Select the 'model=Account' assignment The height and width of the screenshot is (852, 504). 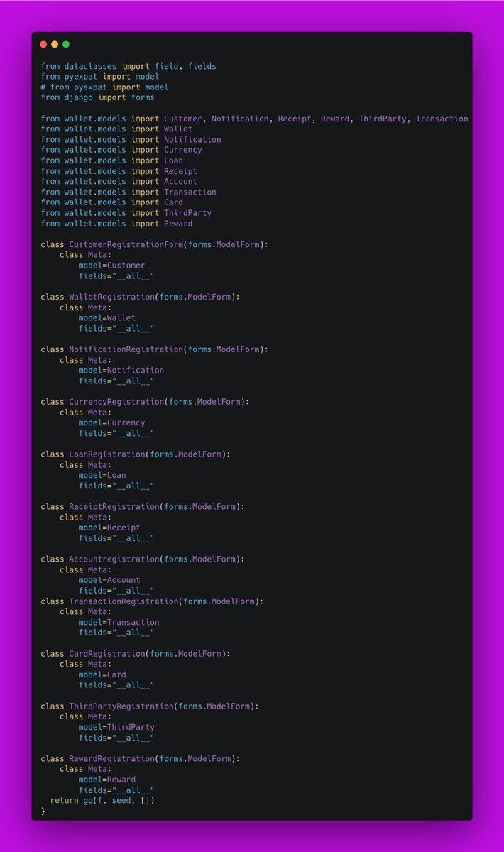[109, 581]
